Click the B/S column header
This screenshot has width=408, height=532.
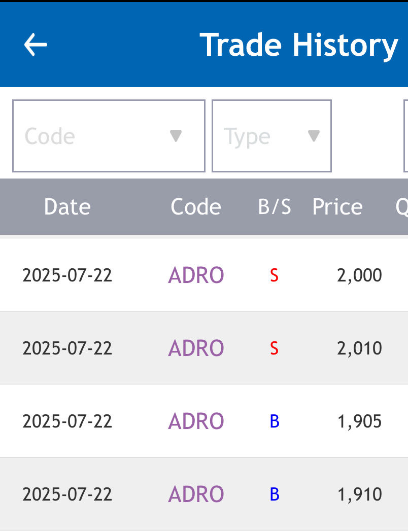click(275, 207)
